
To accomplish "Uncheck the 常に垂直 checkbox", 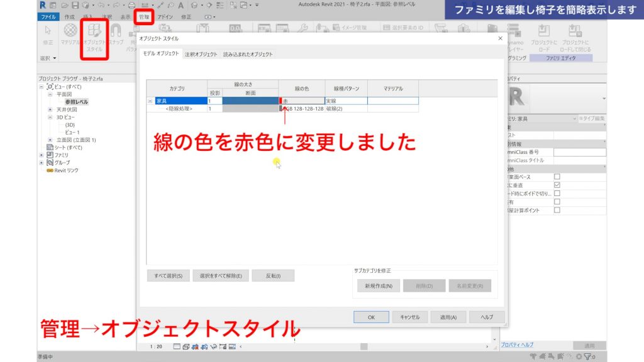I will coord(557,185).
